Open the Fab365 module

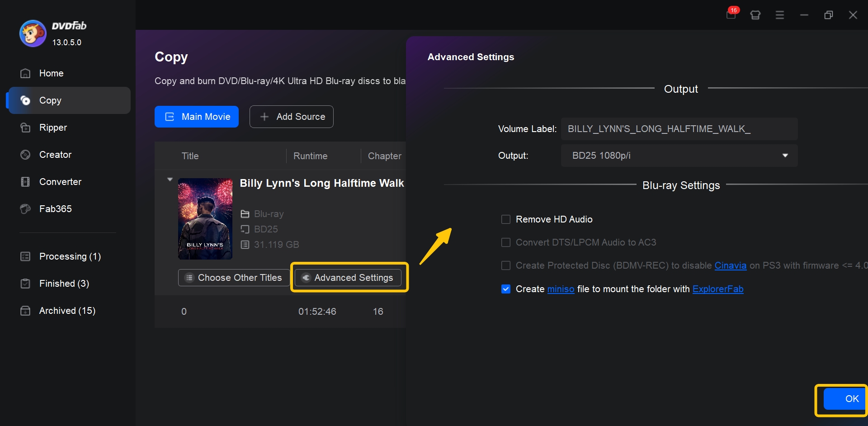point(55,208)
